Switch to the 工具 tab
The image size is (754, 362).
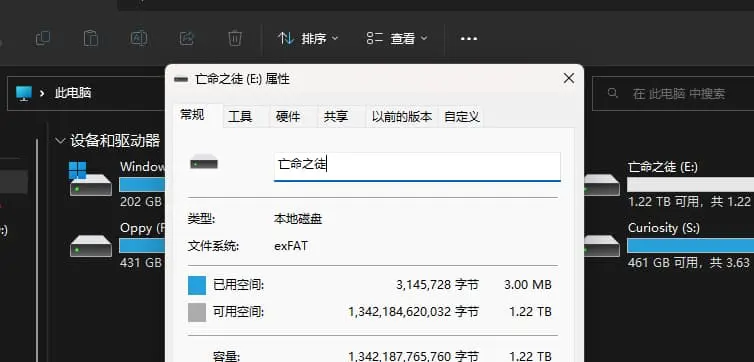(x=240, y=117)
